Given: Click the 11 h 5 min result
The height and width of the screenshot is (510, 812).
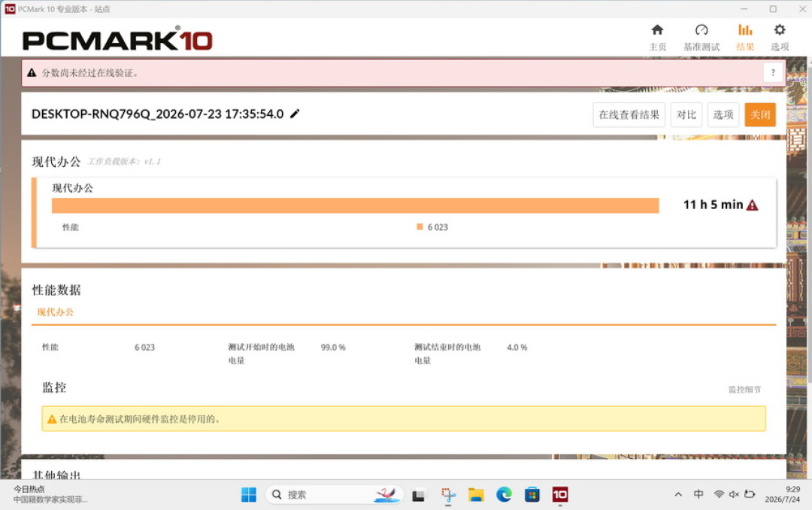Looking at the screenshot, I should 713,205.
